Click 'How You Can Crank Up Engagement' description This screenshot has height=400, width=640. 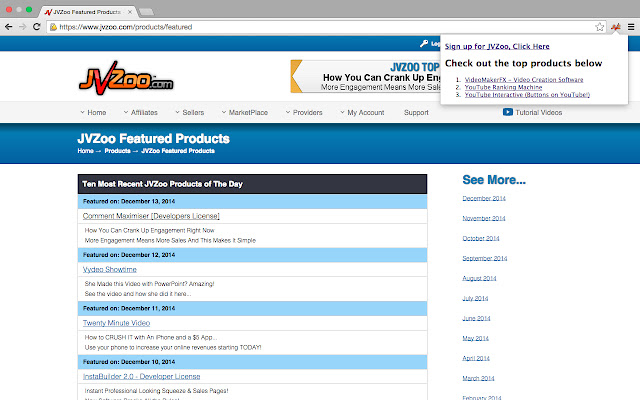click(149, 230)
